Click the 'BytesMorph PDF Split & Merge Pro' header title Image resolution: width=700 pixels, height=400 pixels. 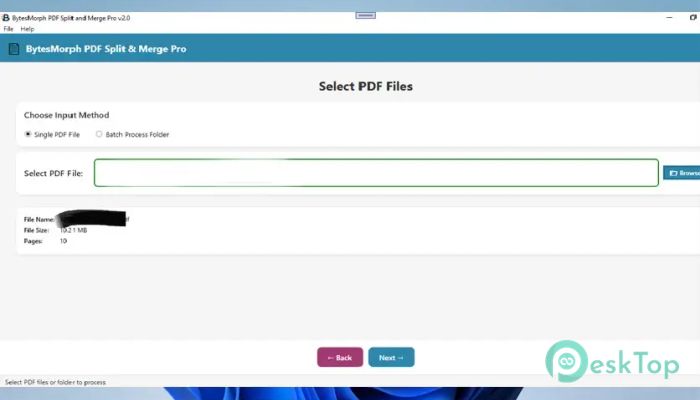click(106, 49)
